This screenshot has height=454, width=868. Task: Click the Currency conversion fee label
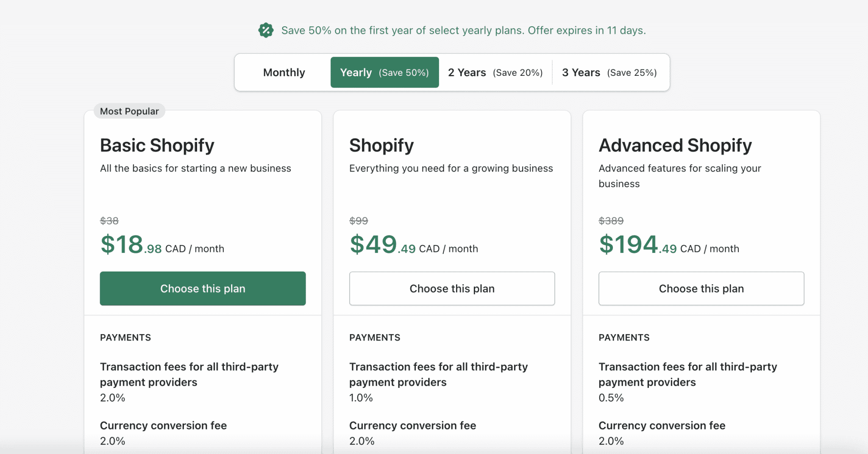pyautogui.click(x=163, y=425)
